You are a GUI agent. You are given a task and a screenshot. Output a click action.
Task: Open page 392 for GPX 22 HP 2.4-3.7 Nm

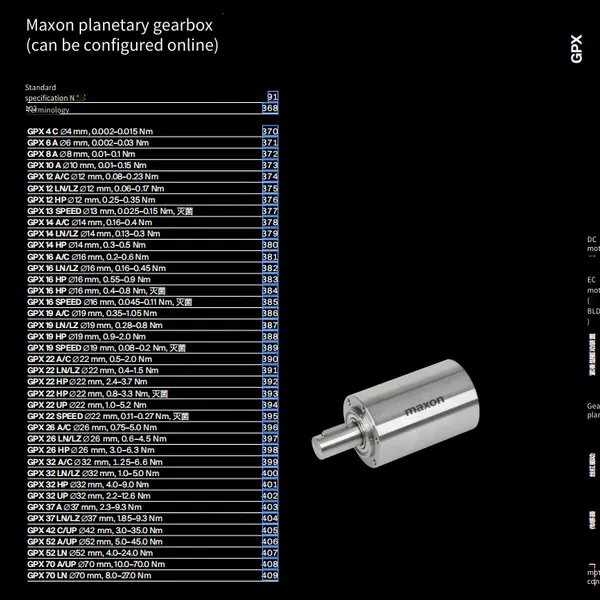coord(270,382)
